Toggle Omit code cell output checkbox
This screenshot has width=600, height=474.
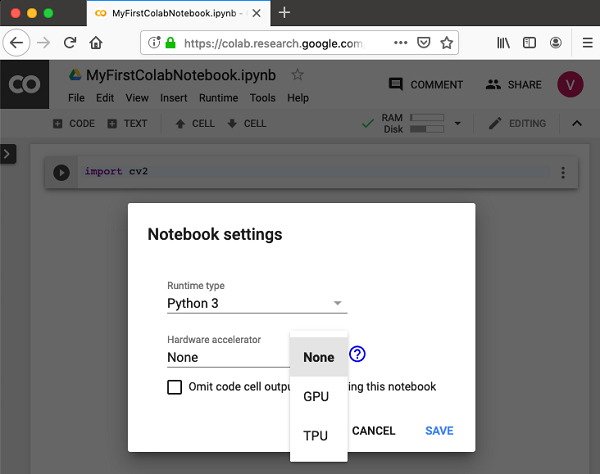click(x=175, y=387)
